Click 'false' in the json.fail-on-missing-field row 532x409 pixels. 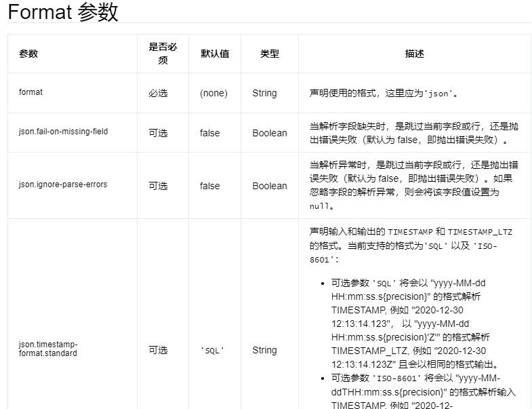[209, 133]
